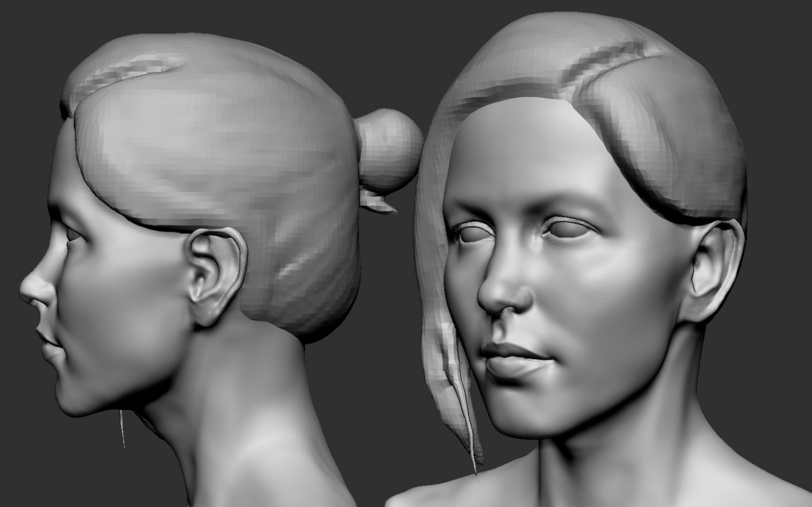Click the hair tie below the bun
812x507 pixels.
[x=378, y=203]
